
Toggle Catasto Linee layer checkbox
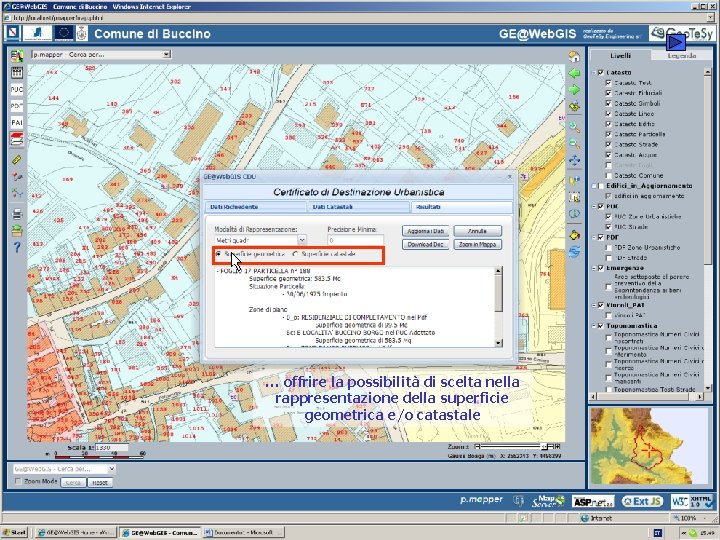point(608,113)
